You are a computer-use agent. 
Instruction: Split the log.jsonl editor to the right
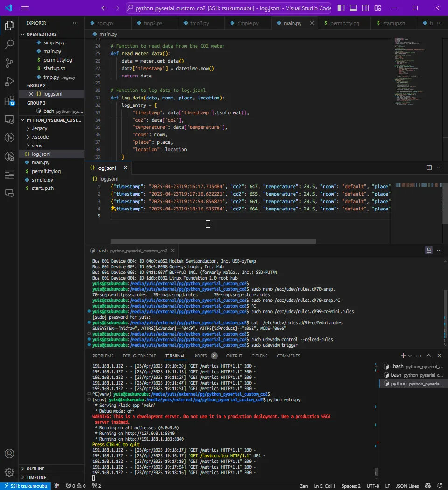tap(429, 168)
